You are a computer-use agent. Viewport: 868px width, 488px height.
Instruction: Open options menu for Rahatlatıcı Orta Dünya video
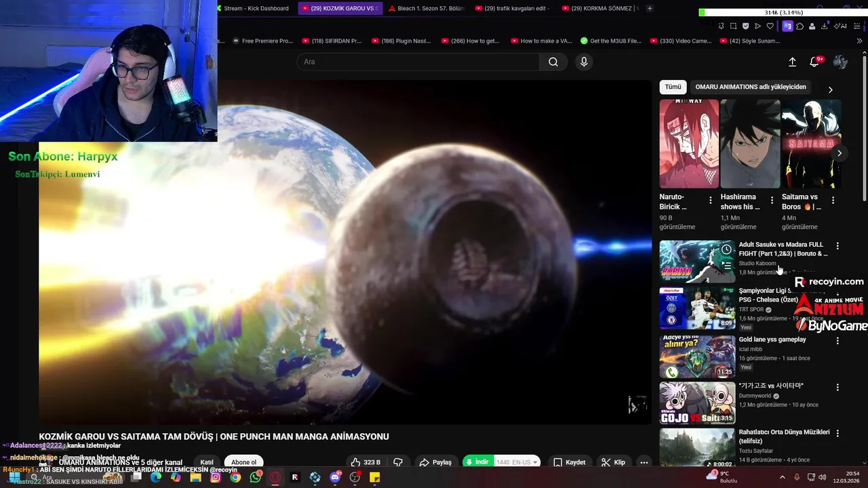tap(837, 433)
